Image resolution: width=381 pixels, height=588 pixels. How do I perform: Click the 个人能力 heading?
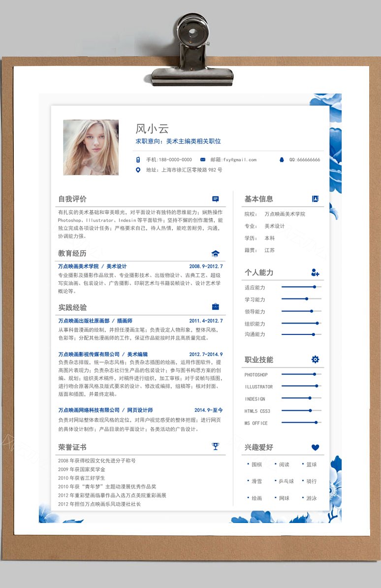[259, 273]
